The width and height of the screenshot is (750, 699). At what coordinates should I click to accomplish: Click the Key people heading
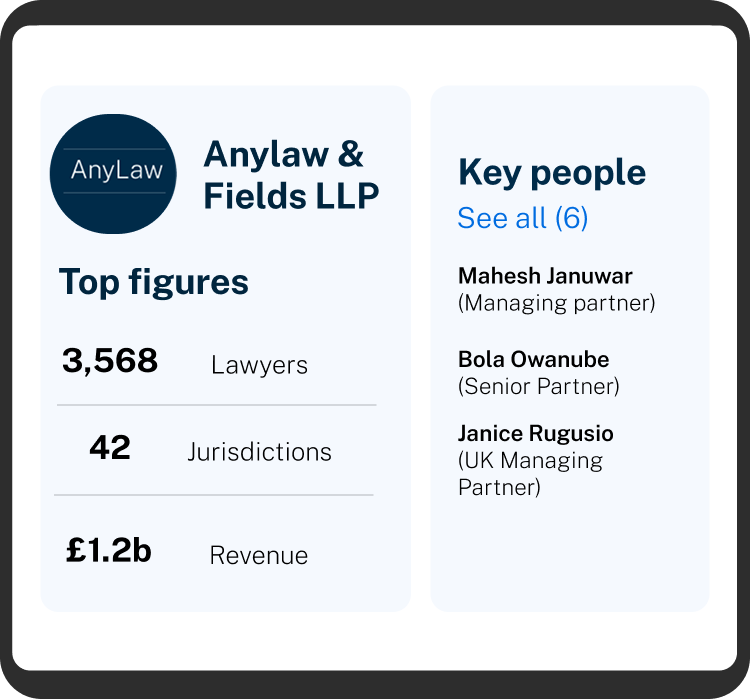pos(552,173)
